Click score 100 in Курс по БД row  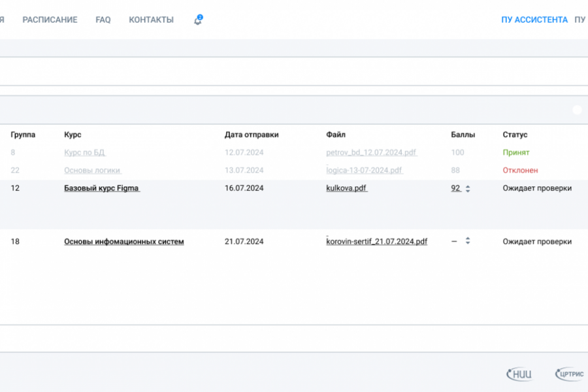(x=457, y=153)
